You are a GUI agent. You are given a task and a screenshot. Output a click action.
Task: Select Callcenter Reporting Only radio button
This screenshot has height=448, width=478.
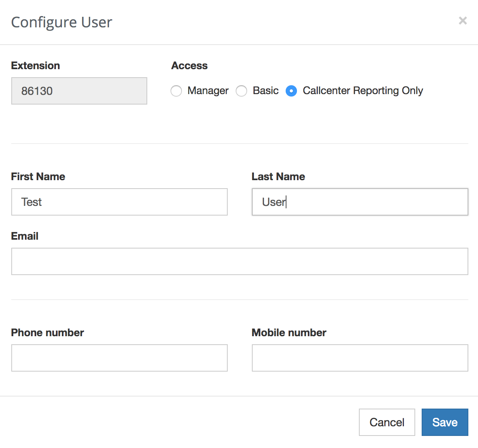pyautogui.click(x=291, y=91)
